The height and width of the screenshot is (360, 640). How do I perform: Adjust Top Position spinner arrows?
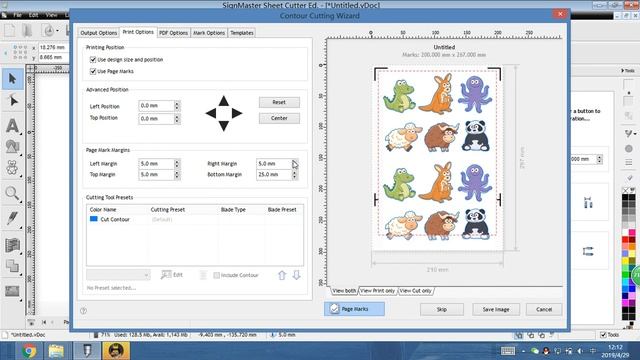click(x=177, y=118)
